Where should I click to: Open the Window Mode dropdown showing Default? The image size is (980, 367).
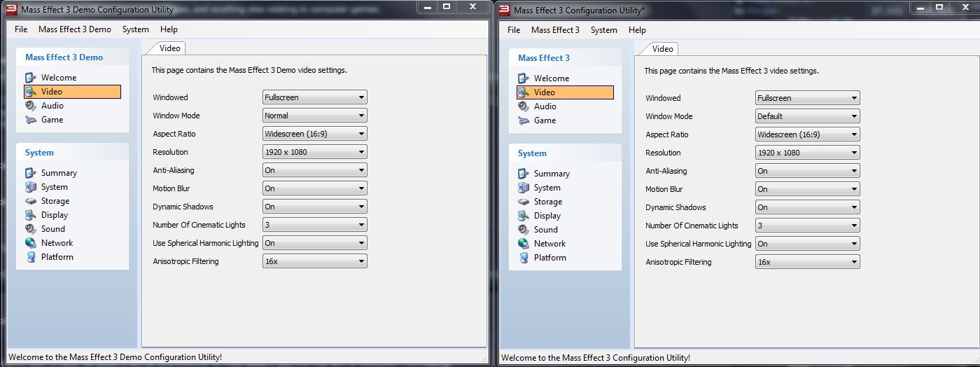pos(807,116)
